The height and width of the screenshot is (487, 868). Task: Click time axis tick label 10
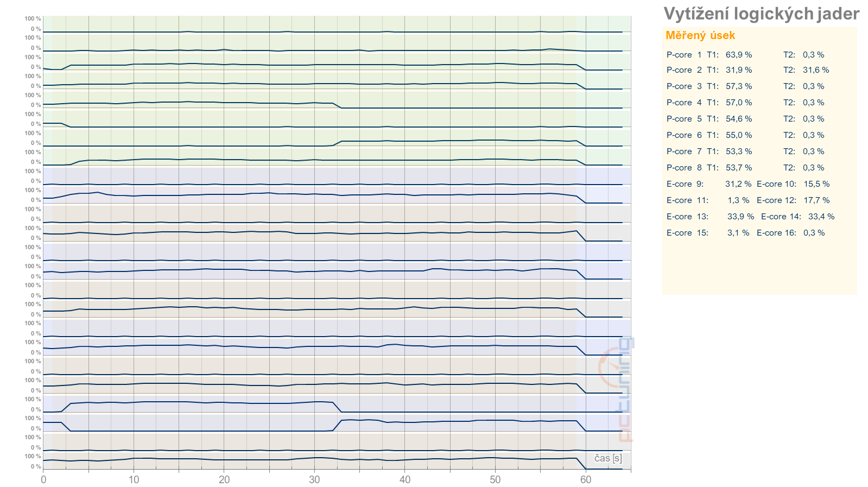pos(134,479)
